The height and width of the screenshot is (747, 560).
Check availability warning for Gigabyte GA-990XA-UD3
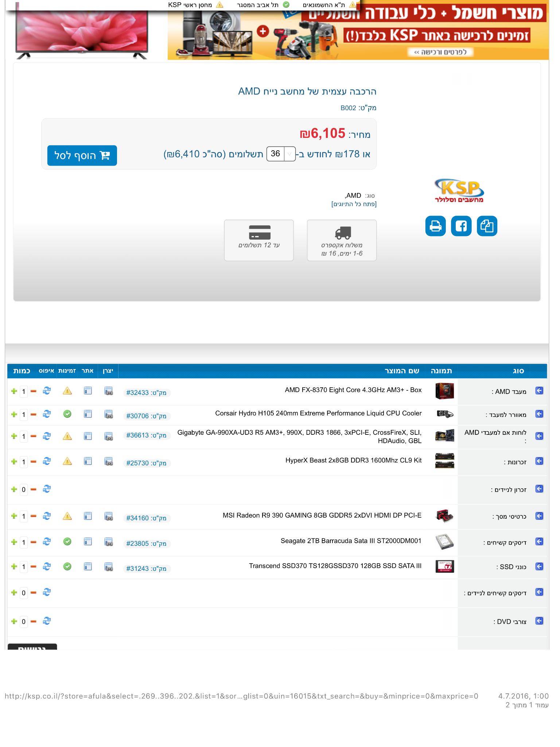pyautogui.click(x=67, y=436)
